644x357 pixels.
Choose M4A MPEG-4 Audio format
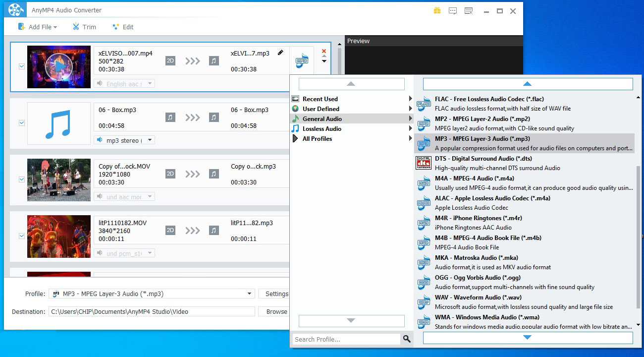[x=524, y=183]
